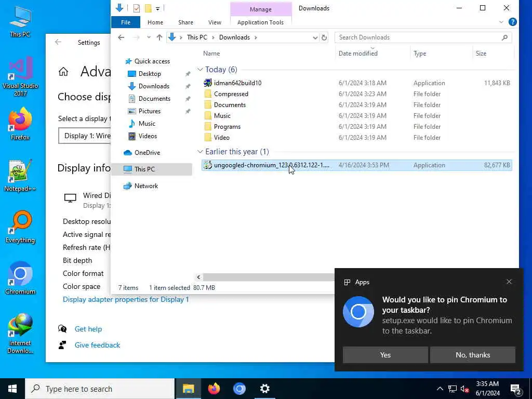Click the Get help link
532x399 pixels.
88,329
